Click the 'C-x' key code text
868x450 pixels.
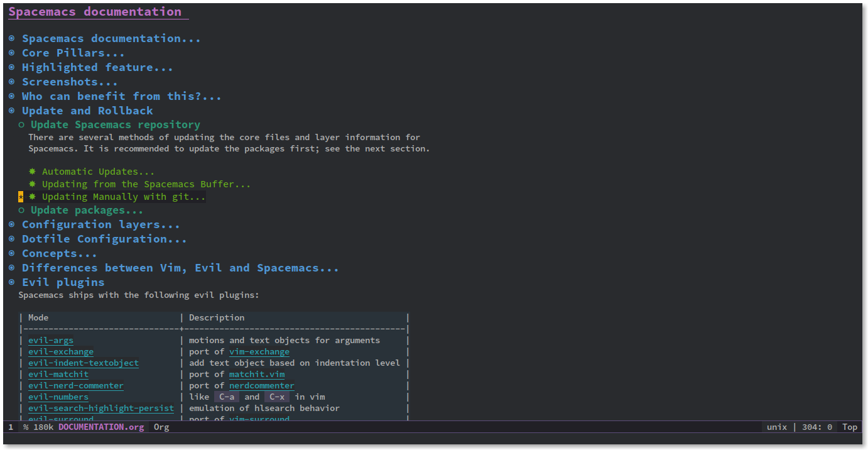(x=277, y=397)
